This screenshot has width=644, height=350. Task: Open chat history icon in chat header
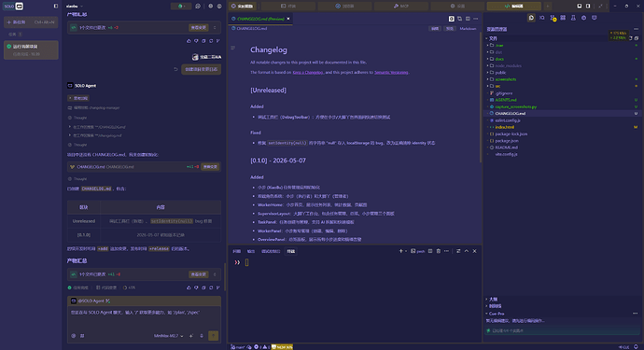pyautogui.click(x=198, y=7)
